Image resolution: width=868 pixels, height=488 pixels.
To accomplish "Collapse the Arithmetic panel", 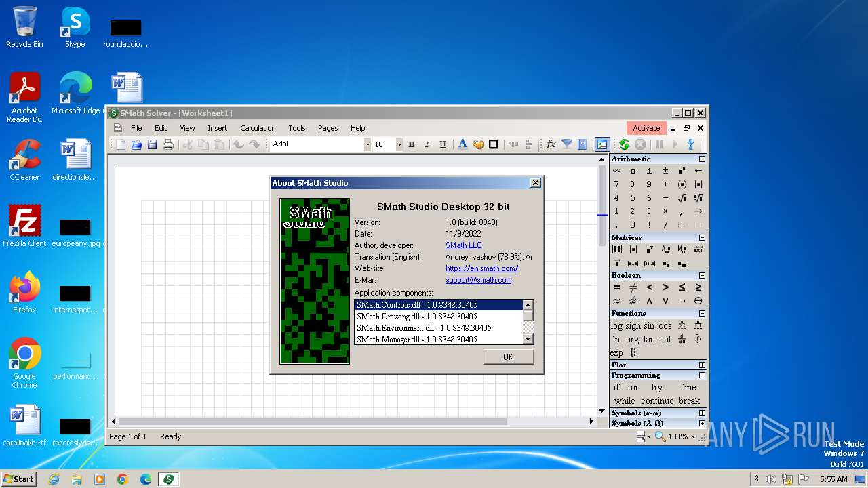I will coord(702,159).
